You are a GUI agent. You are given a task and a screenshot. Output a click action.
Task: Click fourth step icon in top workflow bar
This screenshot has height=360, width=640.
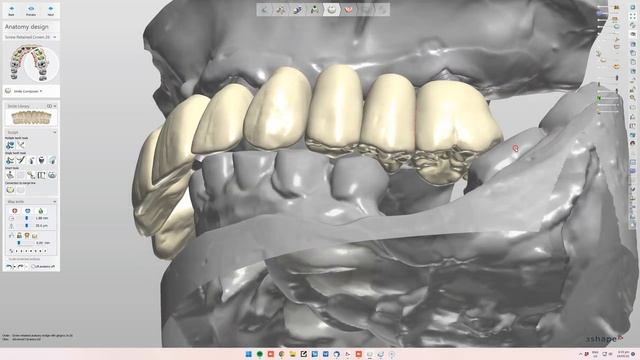click(315, 9)
